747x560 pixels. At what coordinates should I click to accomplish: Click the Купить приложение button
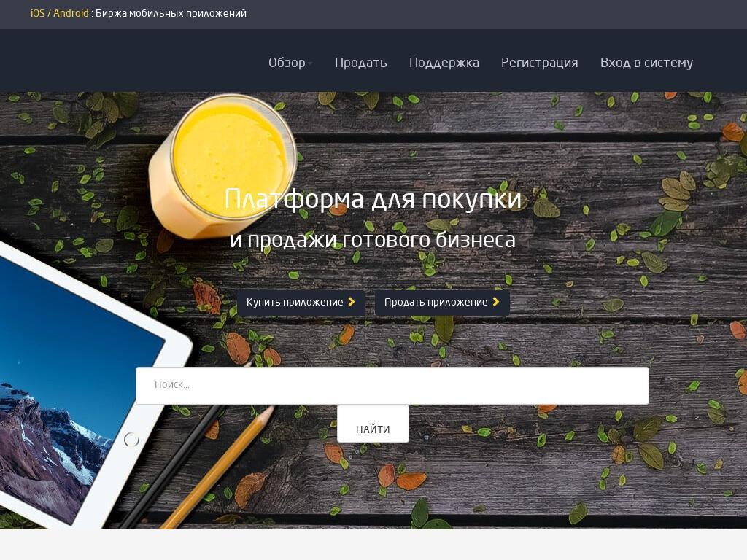(x=301, y=302)
